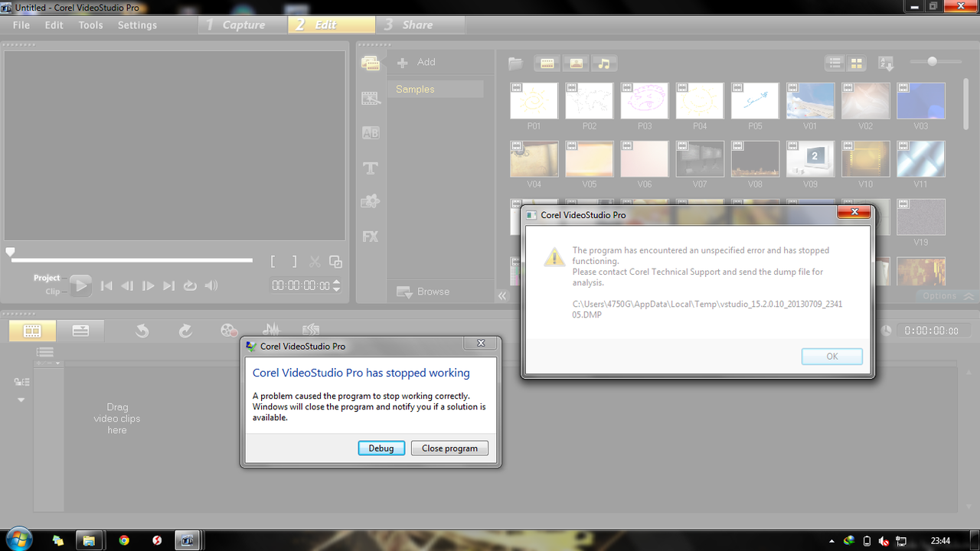Collapse the library navigation panel chevrons

pyautogui.click(x=502, y=295)
